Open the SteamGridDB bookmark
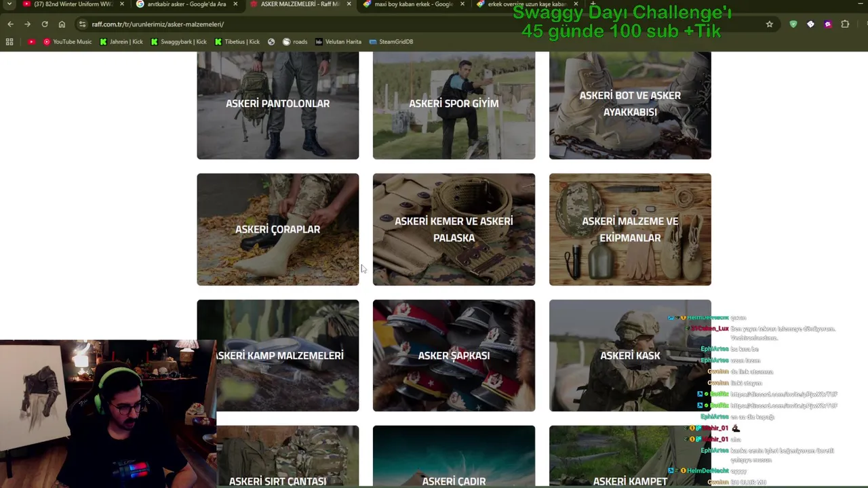The height and width of the screenshot is (488, 868). point(391,41)
